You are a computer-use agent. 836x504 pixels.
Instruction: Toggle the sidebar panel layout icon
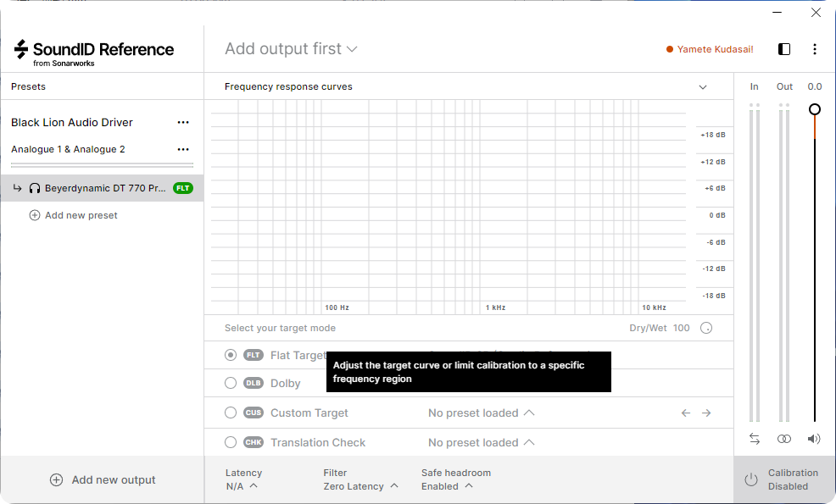783,49
